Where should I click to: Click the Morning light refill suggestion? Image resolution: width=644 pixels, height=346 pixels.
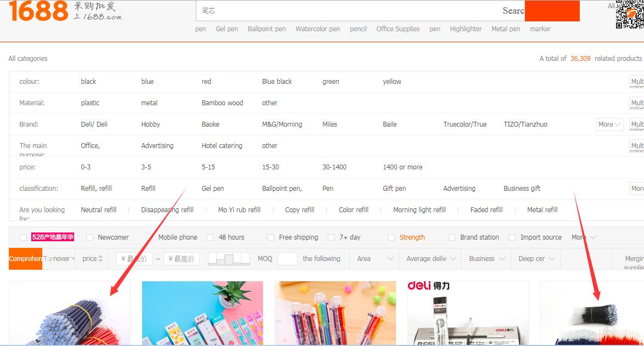click(x=419, y=209)
